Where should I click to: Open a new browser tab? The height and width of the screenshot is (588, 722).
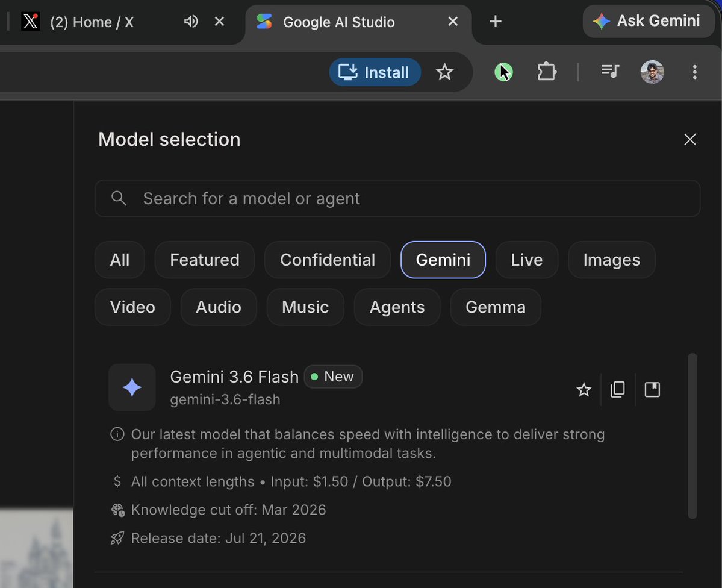click(495, 21)
